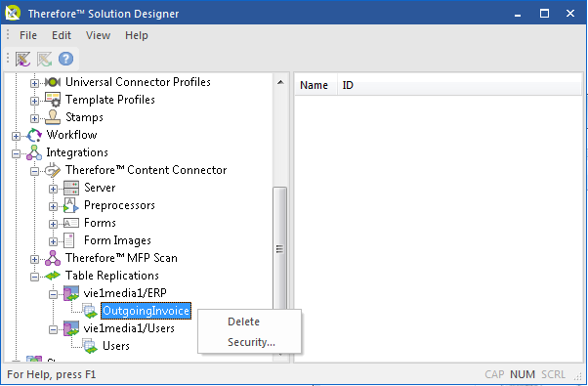588x386 pixels.
Task: Click the MFP Scan icon
Action: pyautogui.click(x=53, y=258)
